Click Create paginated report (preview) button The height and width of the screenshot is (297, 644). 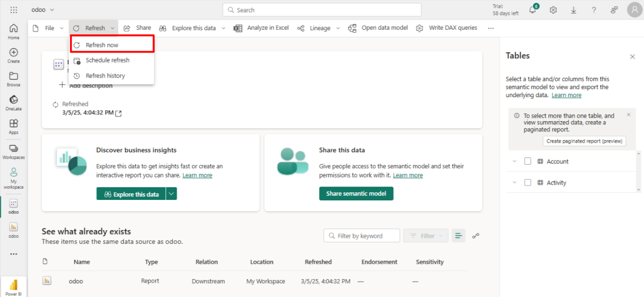click(584, 141)
